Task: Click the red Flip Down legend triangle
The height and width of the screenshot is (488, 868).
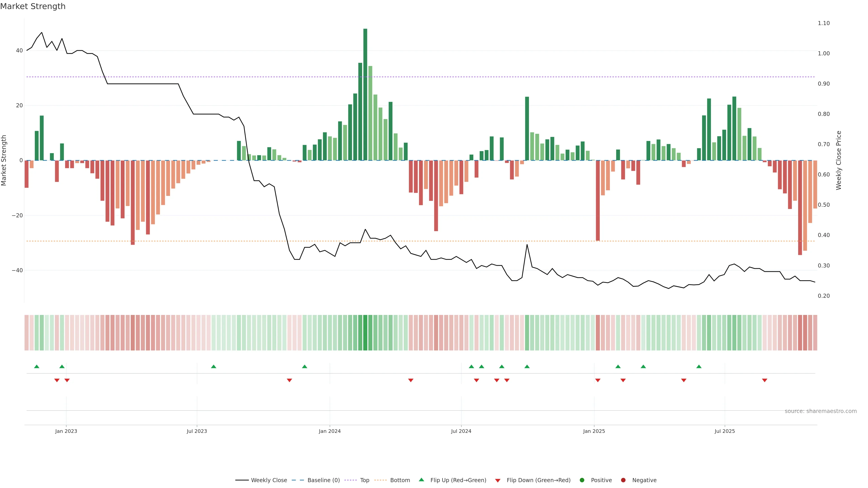Action: [x=498, y=481]
